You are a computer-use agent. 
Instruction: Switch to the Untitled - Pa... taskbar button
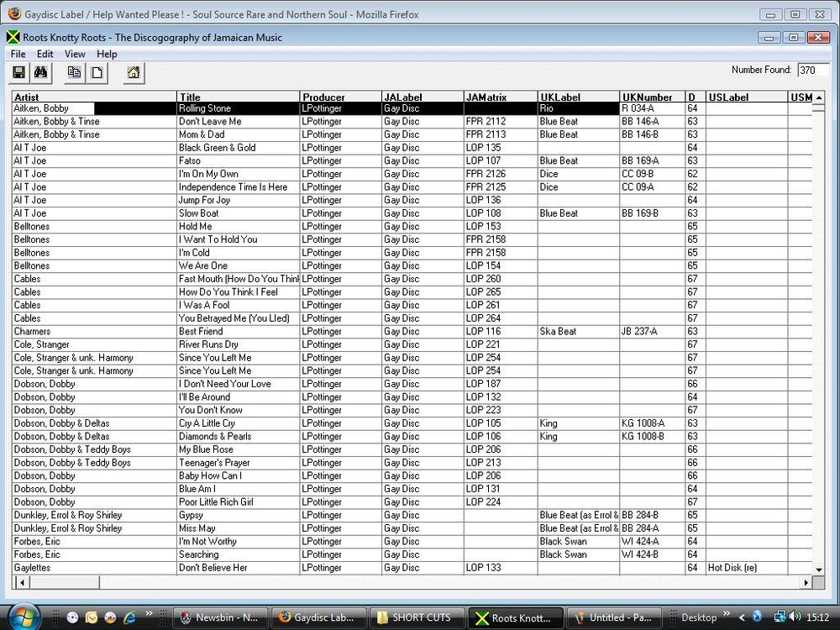[x=613, y=617]
